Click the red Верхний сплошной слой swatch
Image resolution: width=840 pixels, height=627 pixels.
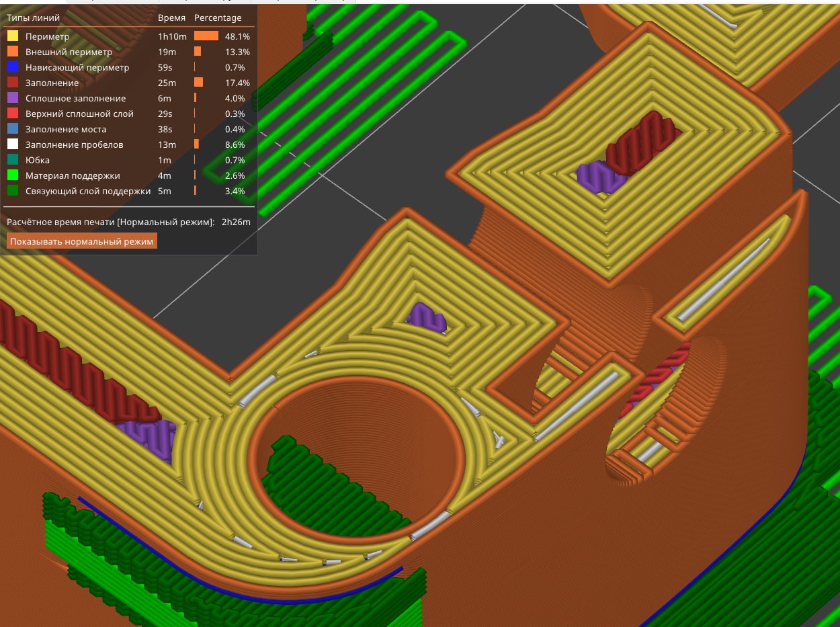tap(13, 114)
